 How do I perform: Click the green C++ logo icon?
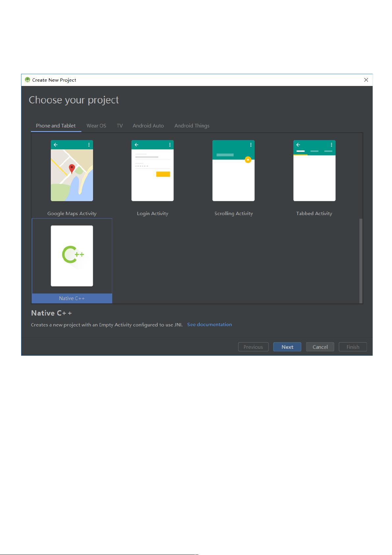[x=73, y=254]
